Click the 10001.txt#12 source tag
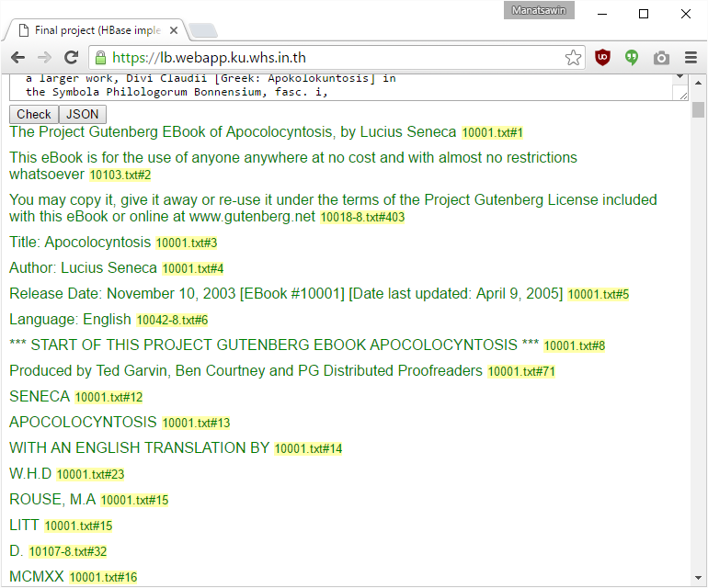The width and height of the screenshot is (708, 588). click(108, 398)
